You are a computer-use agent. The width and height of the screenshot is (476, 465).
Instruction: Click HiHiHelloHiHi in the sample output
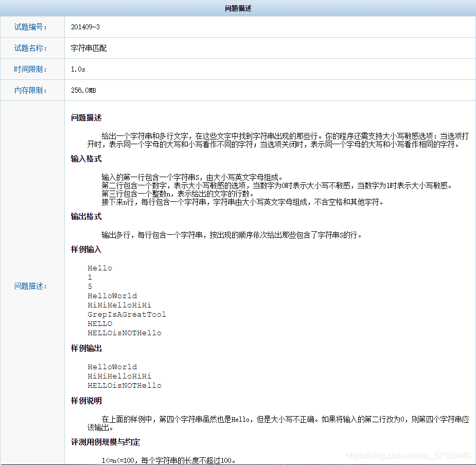[119, 376]
